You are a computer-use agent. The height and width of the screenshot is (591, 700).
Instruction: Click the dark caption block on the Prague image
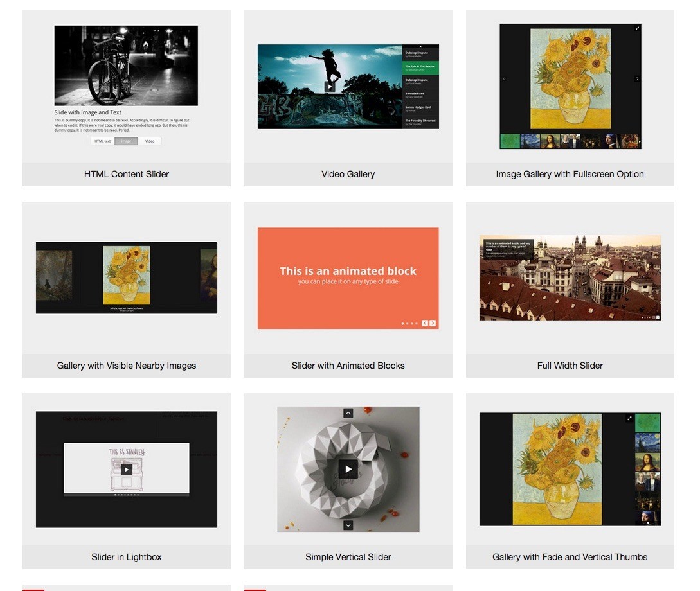508,250
